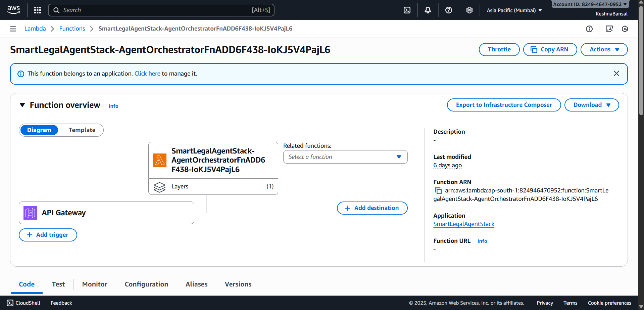This screenshot has width=644, height=310.
Task: Click the search magnifier icon
Action: pos(56,10)
